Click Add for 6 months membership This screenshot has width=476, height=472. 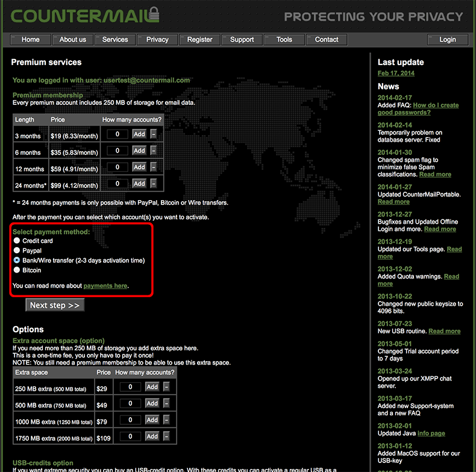pyautogui.click(x=139, y=150)
